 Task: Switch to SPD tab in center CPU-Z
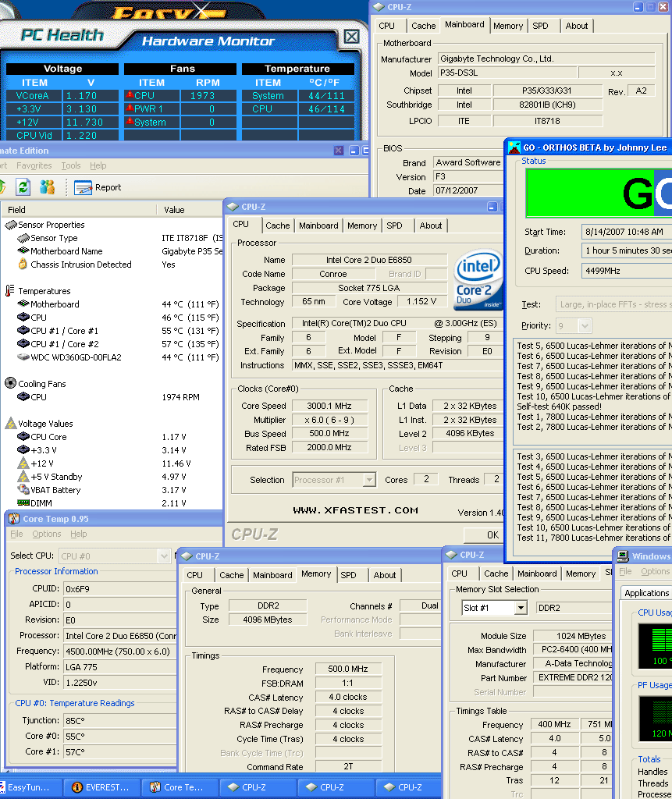[394, 225]
